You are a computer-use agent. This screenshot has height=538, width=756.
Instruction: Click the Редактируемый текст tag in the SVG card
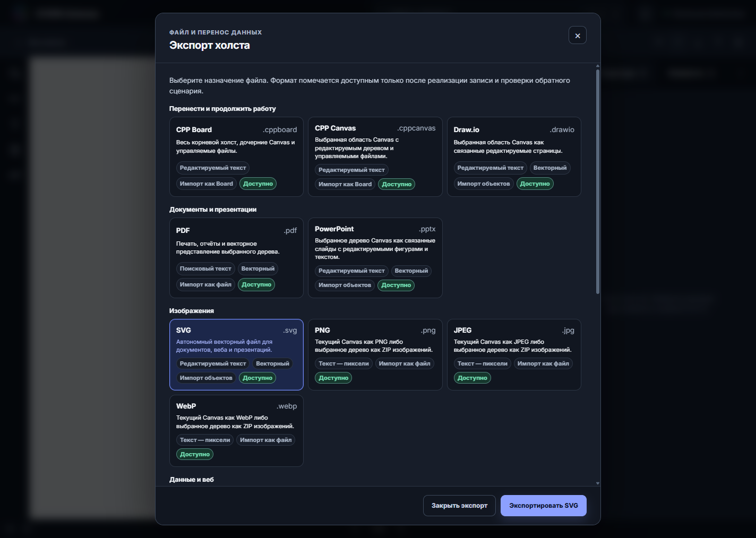[x=213, y=363]
